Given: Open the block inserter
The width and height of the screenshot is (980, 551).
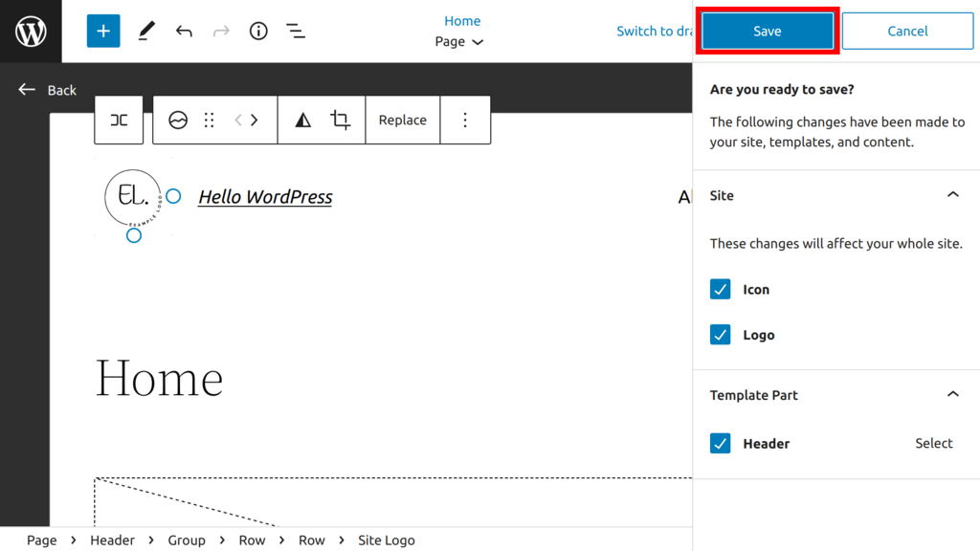Looking at the screenshot, I should point(102,31).
